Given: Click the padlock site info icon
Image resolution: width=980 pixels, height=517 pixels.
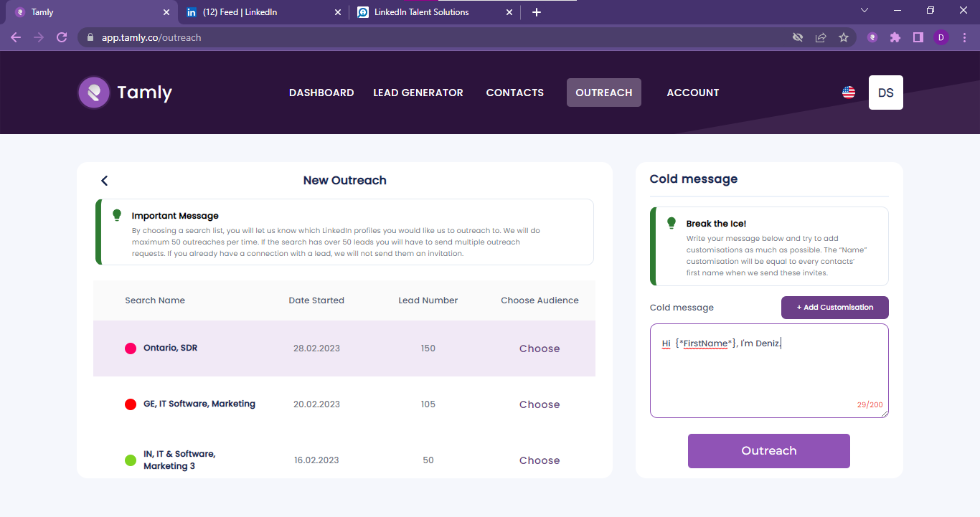Looking at the screenshot, I should [90, 37].
